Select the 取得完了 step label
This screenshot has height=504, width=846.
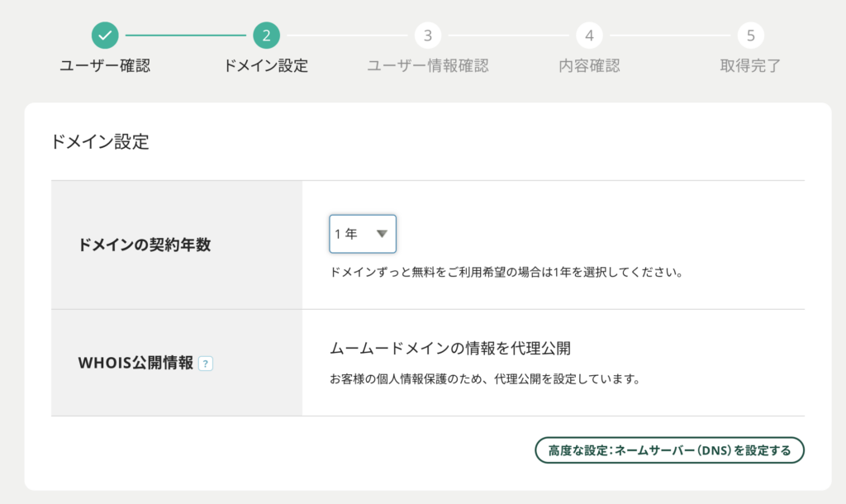[750, 66]
